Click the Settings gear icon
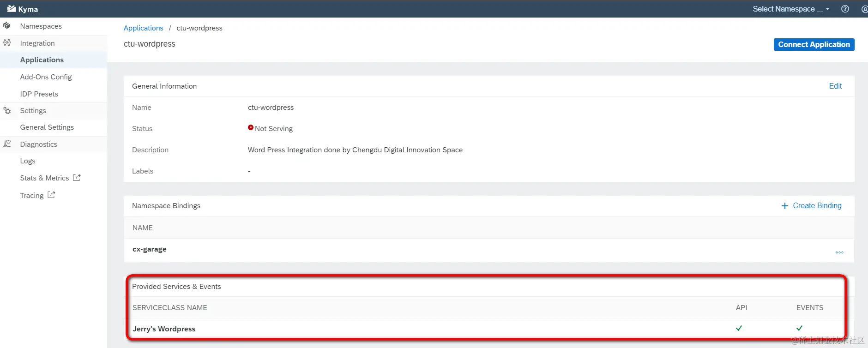This screenshot has height=348, width=868. pyautogui.click(x=7, y=110)
